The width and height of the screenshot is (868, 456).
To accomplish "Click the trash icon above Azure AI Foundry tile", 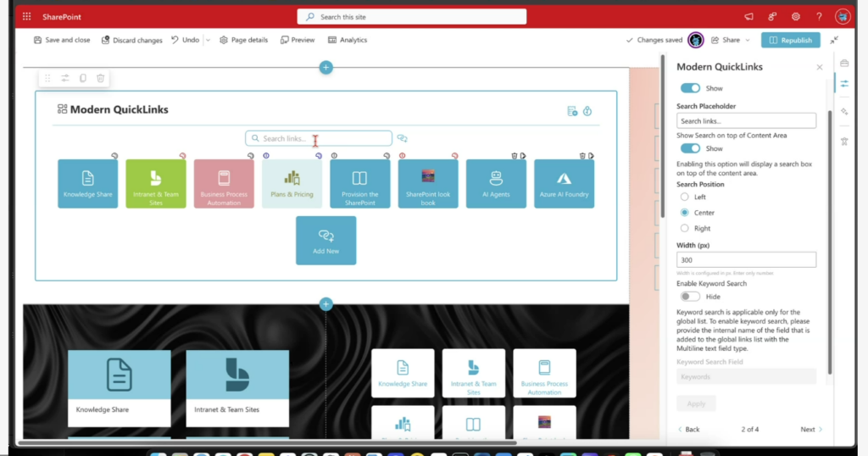I will (x=582, y=156).
